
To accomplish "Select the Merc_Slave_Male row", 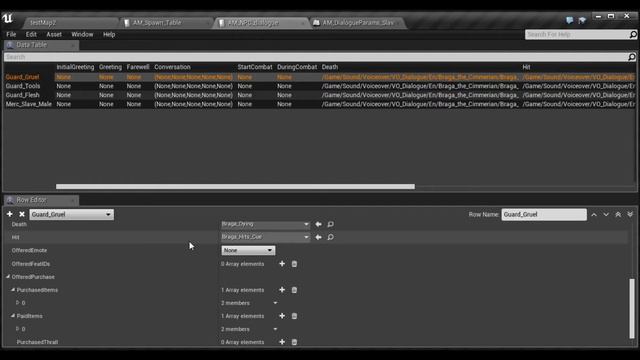I will [x=320, y=104].
